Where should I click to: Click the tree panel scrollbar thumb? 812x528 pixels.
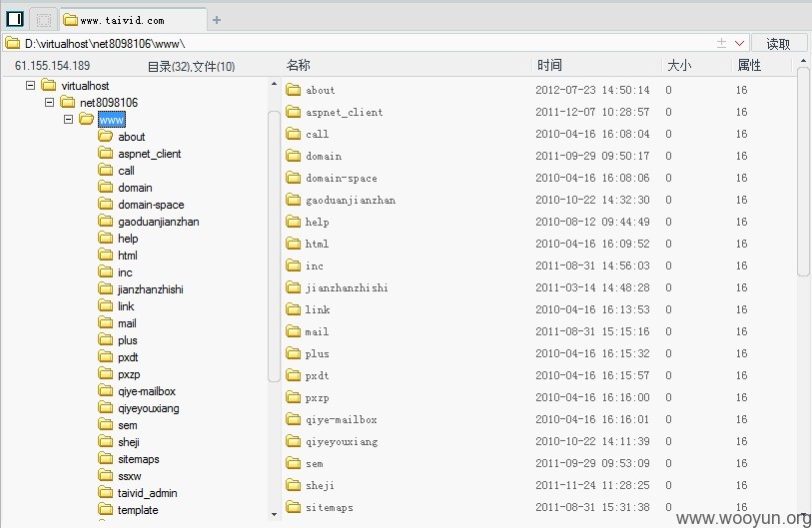(274, 247)
